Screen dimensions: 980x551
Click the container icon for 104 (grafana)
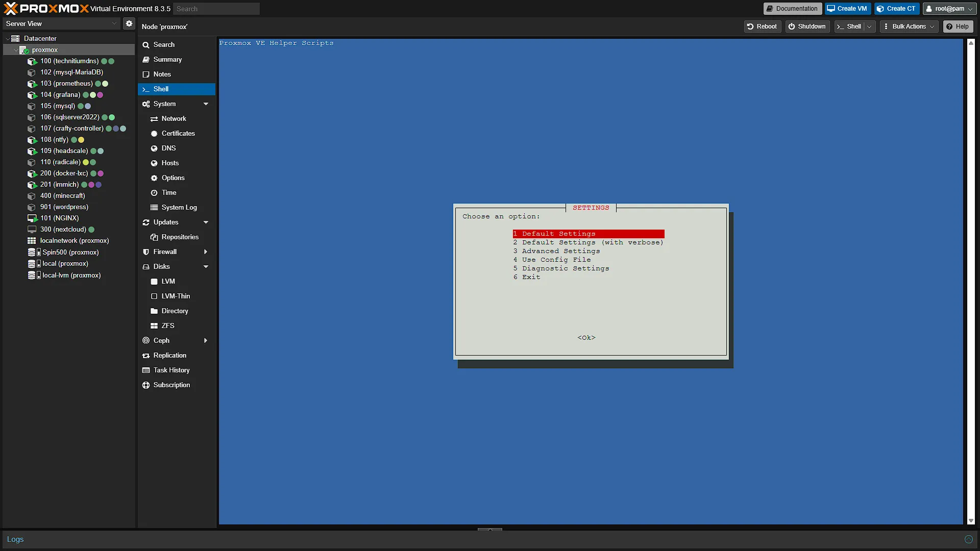(x=32, y=95)
